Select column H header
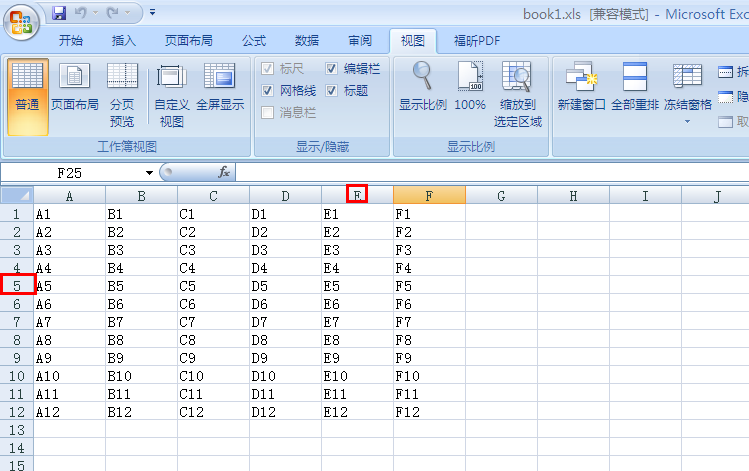This screenshot has width=749, height=471. [574, 196]
